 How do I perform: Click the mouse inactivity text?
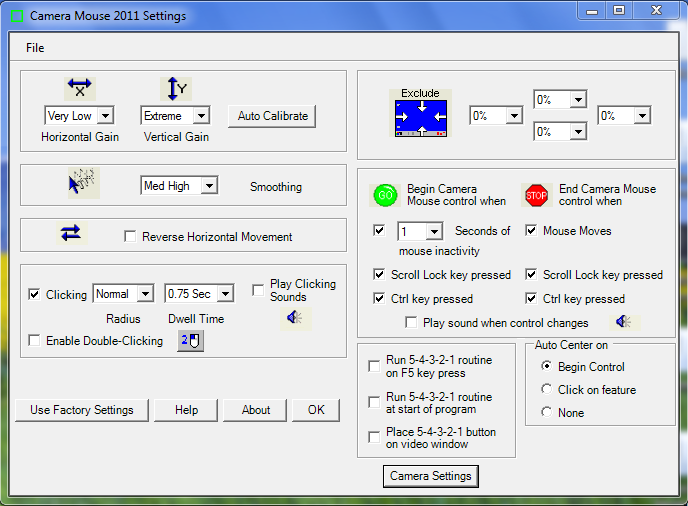[x=439, y=251]
